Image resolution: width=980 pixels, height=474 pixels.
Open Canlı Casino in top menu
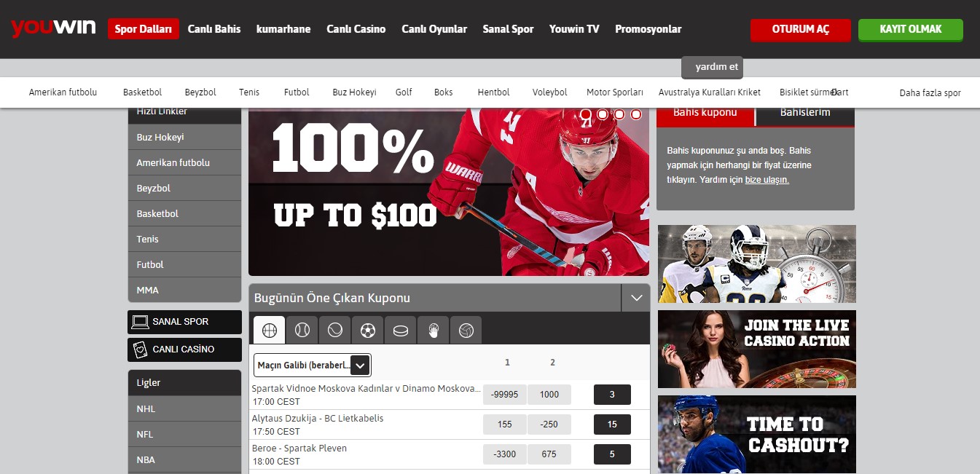pos(356,29)
